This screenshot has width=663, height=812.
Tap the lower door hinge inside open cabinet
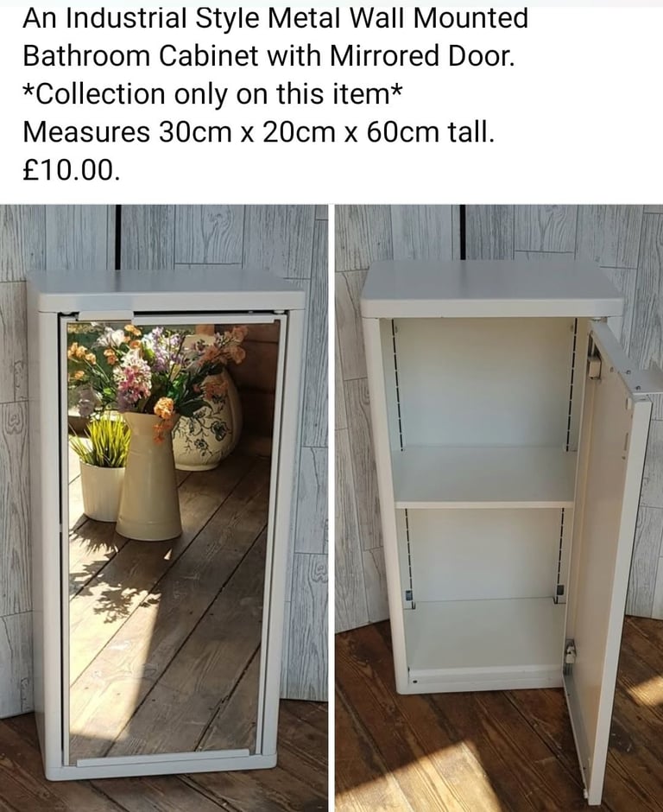pos(569,652)
